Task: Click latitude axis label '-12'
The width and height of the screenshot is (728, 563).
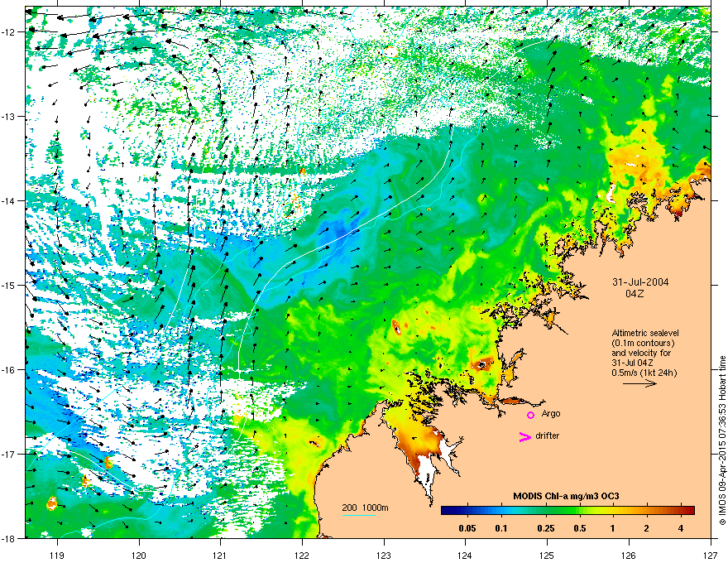Action: [9, 32]
